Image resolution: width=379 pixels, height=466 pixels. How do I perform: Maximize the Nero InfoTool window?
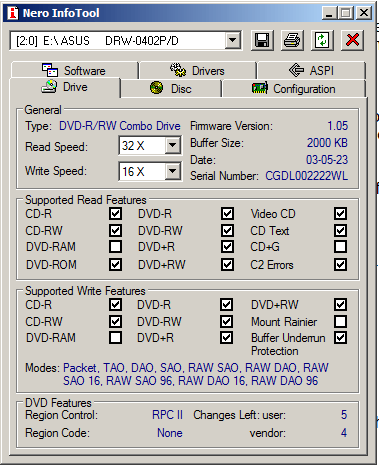(346, 13)
